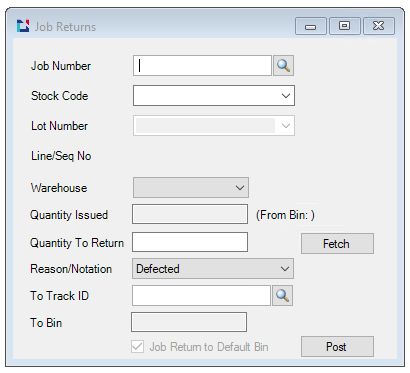Click the Fetch button
Screen dimensions: 410x373
pos(337,244)
